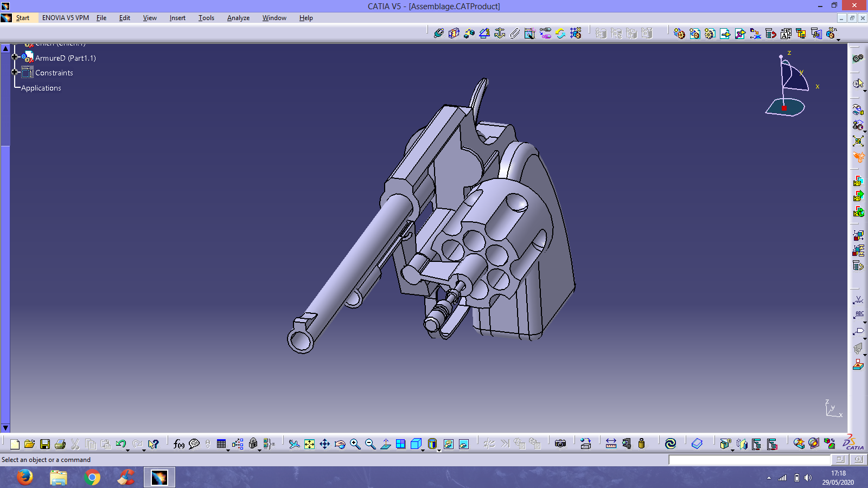
Task: Click the Apply Material icon
Action: 813,444
